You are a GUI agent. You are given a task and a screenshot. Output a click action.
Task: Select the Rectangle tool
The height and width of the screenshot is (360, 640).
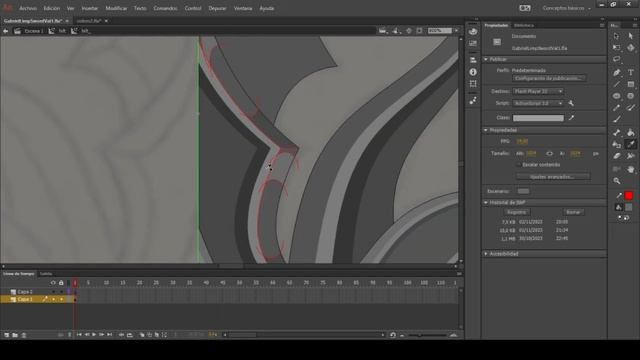631,84
